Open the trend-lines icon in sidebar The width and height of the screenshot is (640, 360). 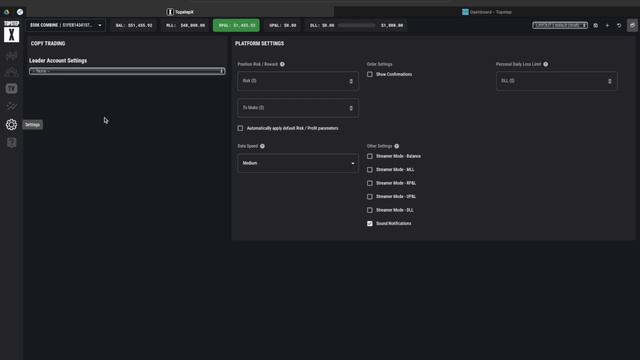(x=11, y=107)
